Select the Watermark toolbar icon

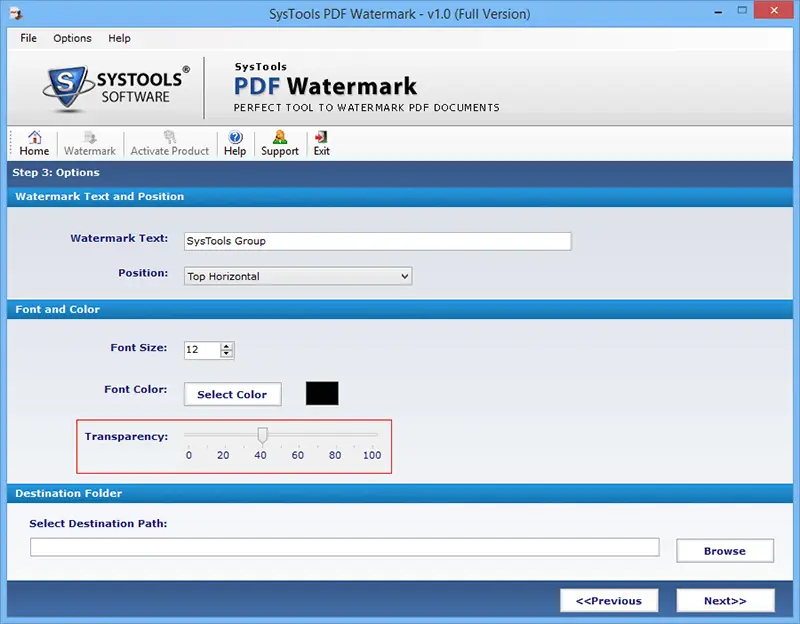[90, 143]
